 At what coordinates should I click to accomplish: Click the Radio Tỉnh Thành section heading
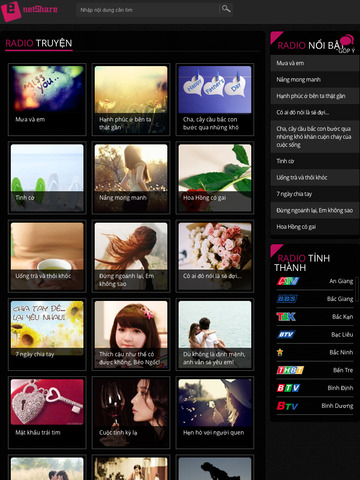point(302,263)
